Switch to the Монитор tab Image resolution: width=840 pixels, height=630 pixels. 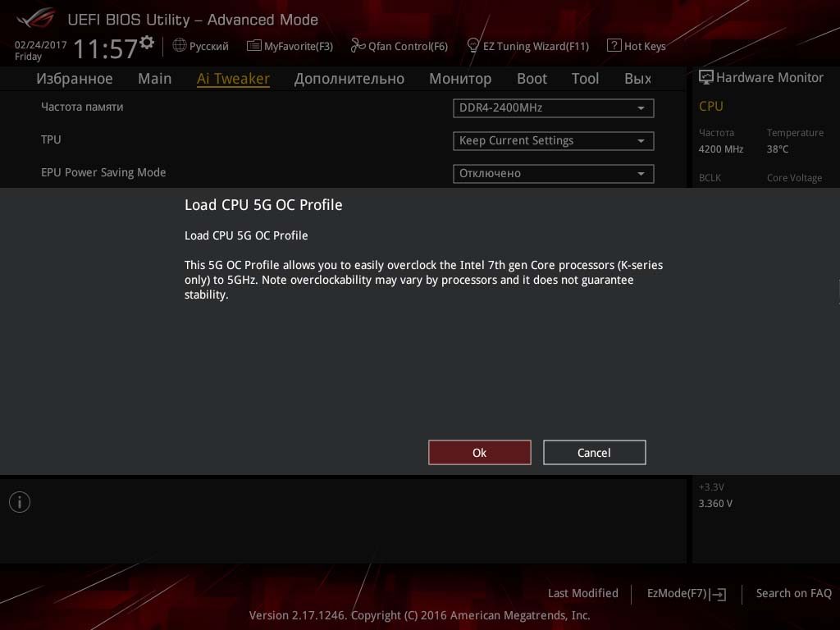[x=460, y=79]
